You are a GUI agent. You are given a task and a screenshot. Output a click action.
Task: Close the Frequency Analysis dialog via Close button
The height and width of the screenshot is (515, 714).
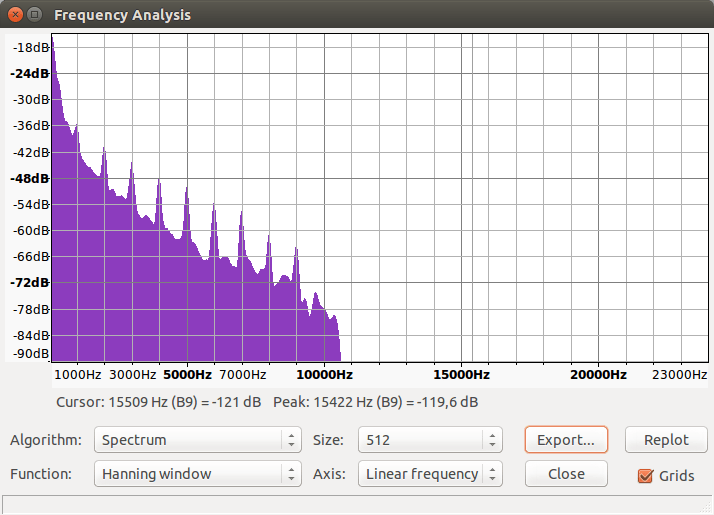click(566, 474)
